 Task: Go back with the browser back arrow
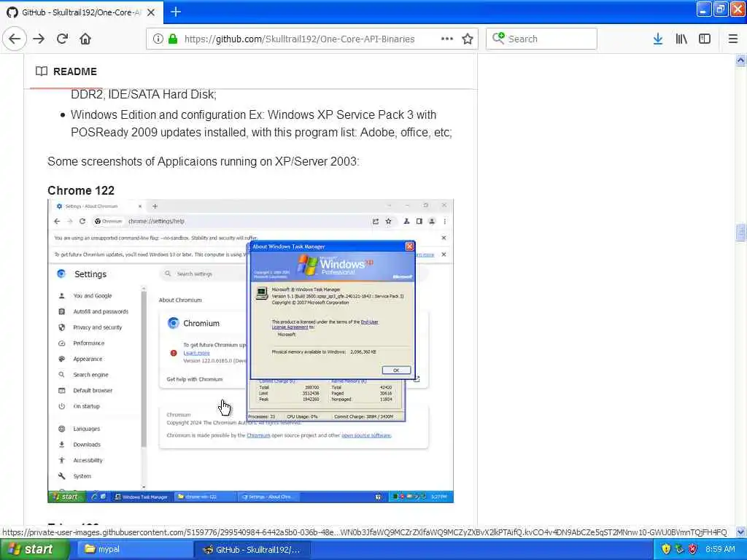click(x=15, y=39)
